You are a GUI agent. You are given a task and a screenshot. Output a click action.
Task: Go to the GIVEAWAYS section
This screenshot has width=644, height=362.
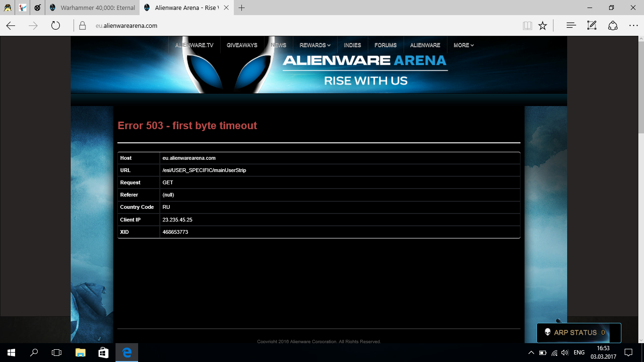[242, 45]
